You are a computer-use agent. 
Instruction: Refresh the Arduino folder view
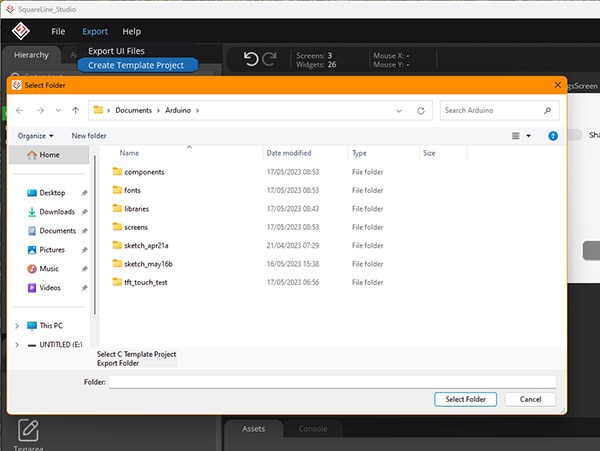[421, 110]
